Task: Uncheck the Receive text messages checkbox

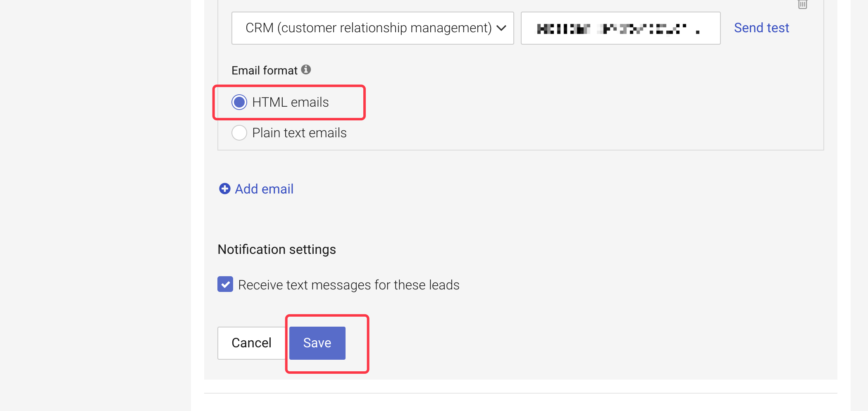Action: point(225,284)
